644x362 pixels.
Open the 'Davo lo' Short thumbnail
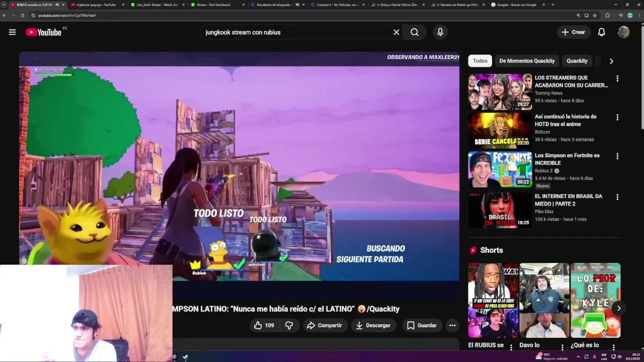(x=544, y=300)
